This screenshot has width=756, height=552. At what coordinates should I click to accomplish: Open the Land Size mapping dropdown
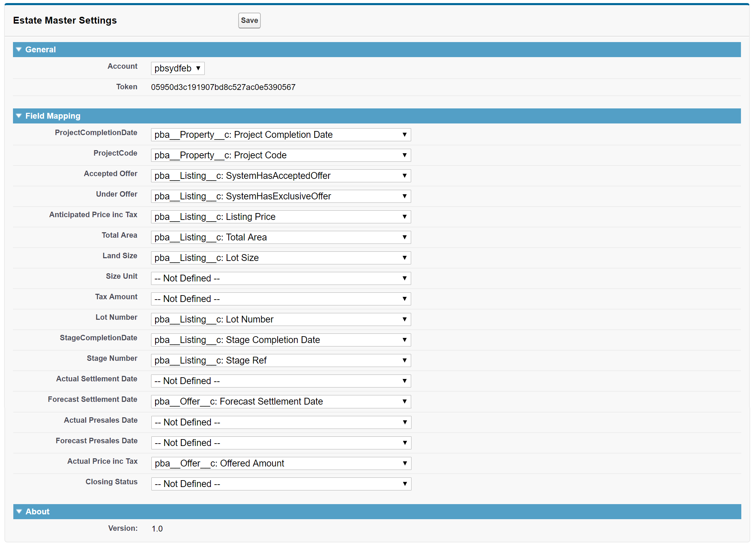[x=281, y=258]
